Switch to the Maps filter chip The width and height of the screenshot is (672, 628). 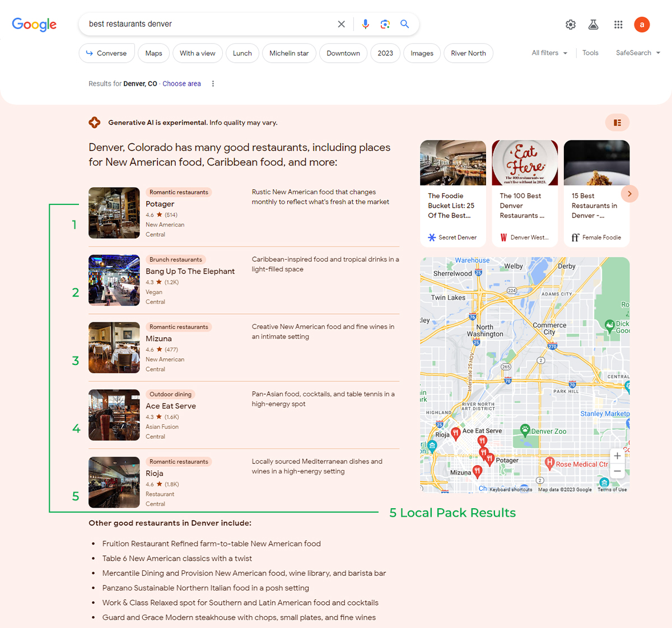(x=153, y=53)
